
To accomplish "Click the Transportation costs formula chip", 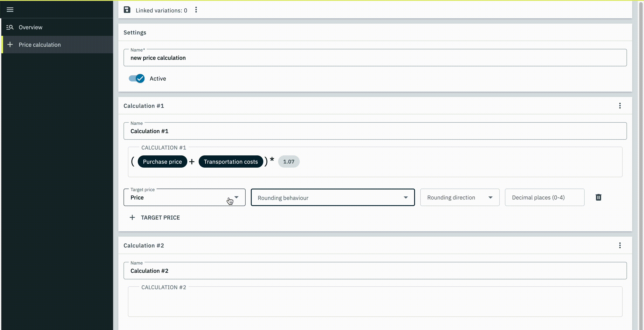I will tap(231, 162).
